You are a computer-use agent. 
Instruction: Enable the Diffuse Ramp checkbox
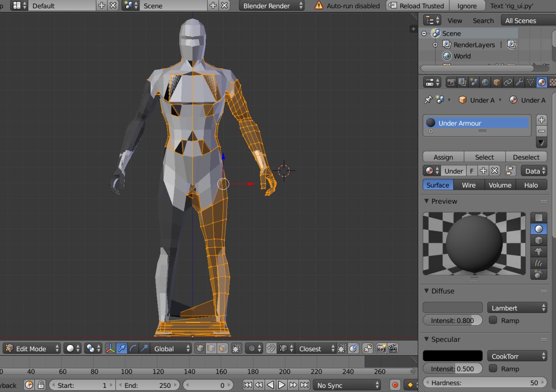click(x=493, y=320)
